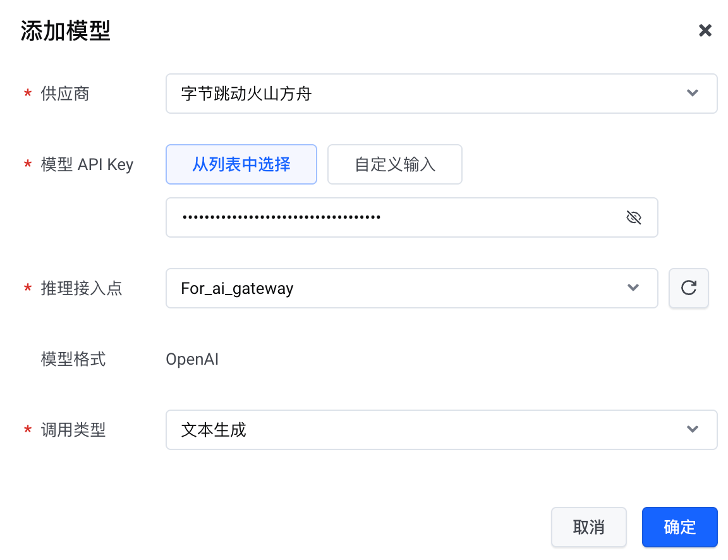The height and width of the screenshot is (560, 728).
Task: Click the chevron arrow in 供应商 field
Action: (x=693, y=94)
